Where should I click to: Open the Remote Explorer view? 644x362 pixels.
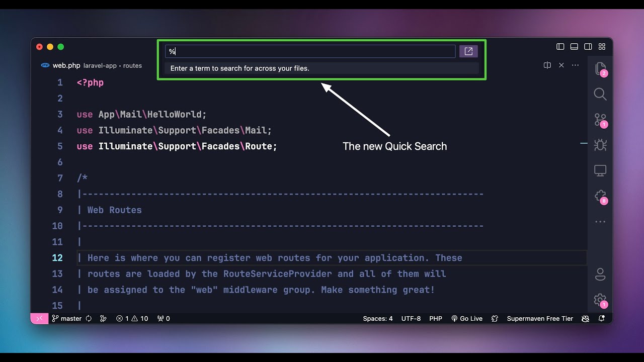[x=600, y=170]
